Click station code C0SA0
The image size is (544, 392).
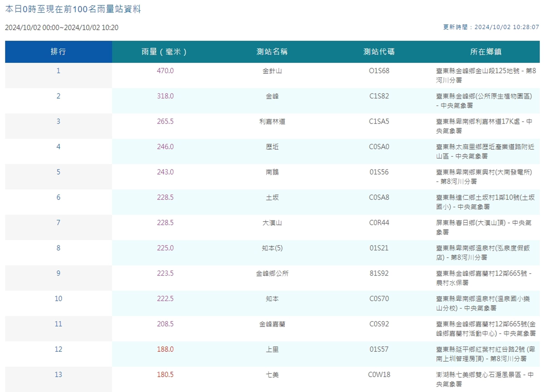click(x=379, y=147)
